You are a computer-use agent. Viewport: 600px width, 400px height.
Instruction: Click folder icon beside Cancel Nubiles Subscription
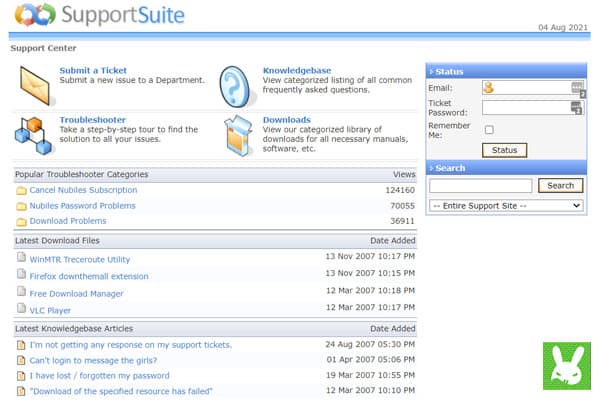21,190
